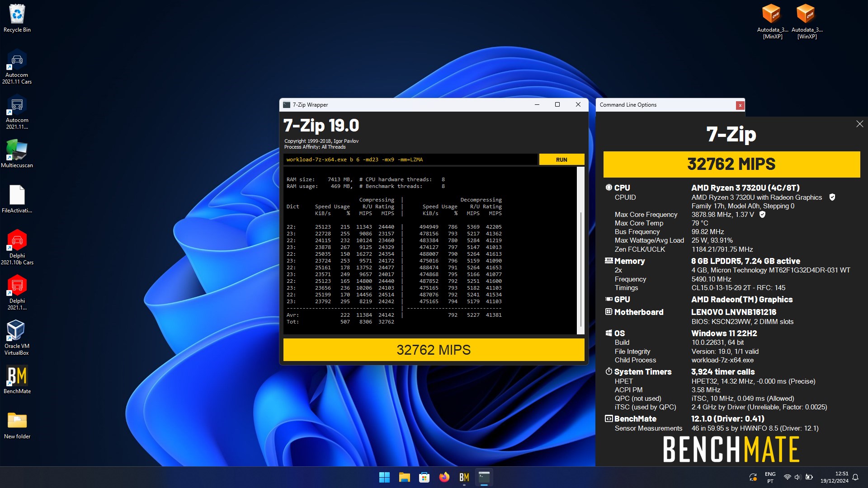868x488 pixels.
Task: Click the Memory section icon
Action: coord(609,261)
